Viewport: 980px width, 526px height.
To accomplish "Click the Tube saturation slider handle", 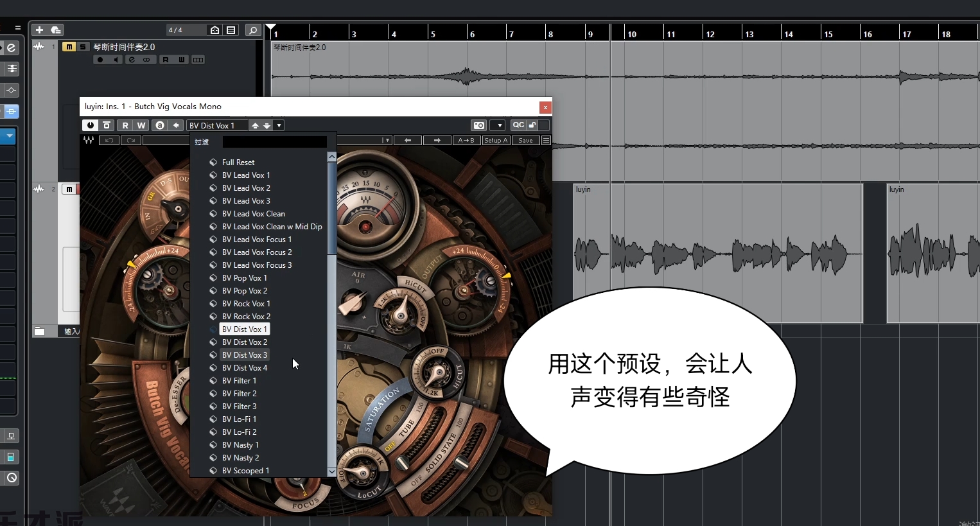I will coord(403,462).
